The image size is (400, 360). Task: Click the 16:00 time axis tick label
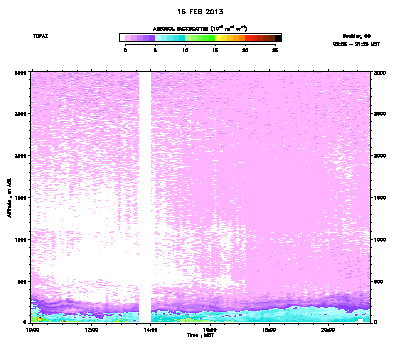210,330
